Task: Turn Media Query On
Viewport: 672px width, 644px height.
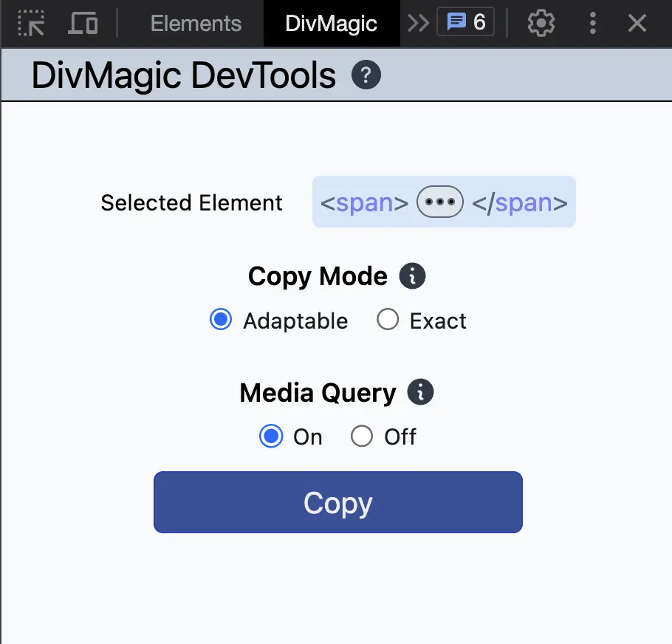Action: 271,436
